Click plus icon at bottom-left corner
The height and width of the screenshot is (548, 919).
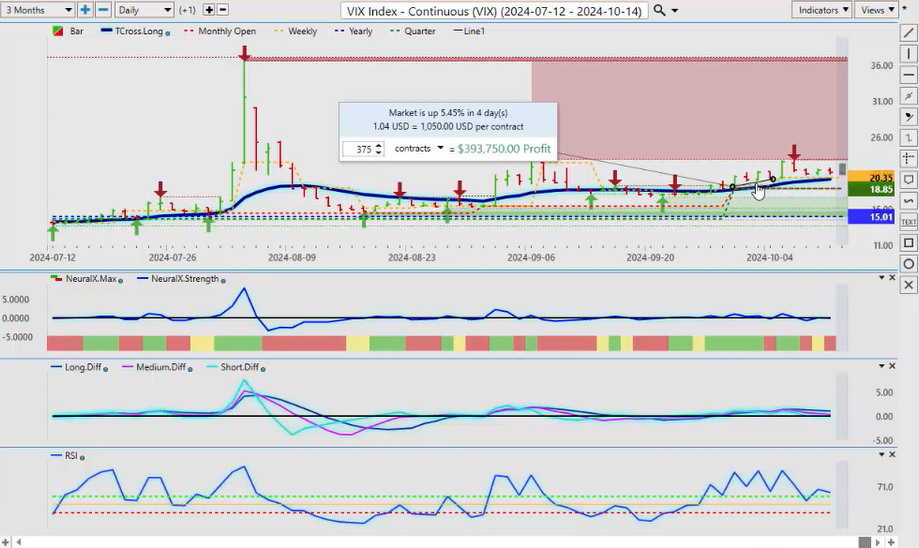(6, 543)
